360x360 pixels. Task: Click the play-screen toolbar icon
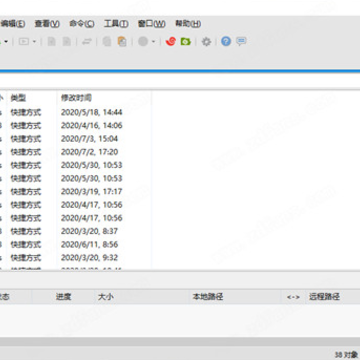tap(24, 42)
